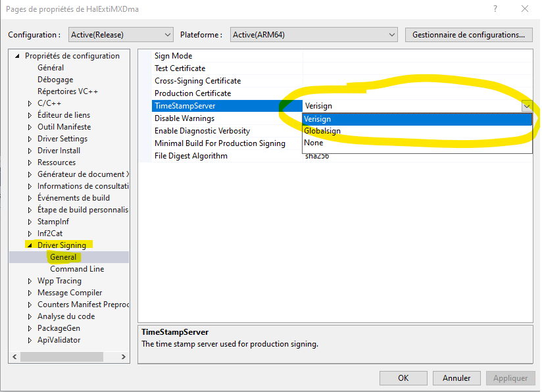Image resolution: width=542 pixels, height=392 pixels.
Task: Click the TimeStampServer dropdown arrow icon
Action: click(x=526, y=105)
